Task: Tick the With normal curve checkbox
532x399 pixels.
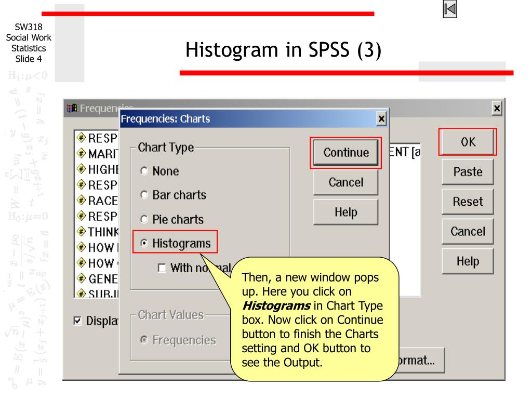Action: point(162,268)
